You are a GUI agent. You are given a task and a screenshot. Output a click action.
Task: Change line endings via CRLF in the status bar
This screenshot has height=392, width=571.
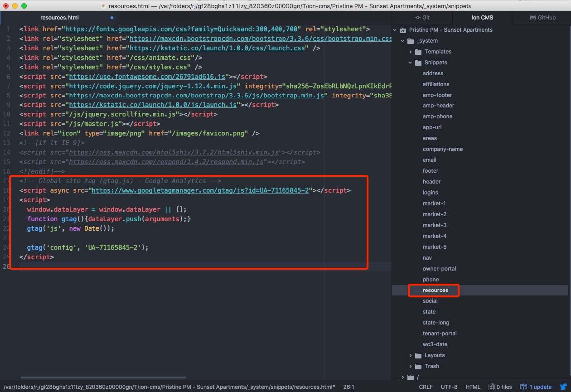coord(426,387)
